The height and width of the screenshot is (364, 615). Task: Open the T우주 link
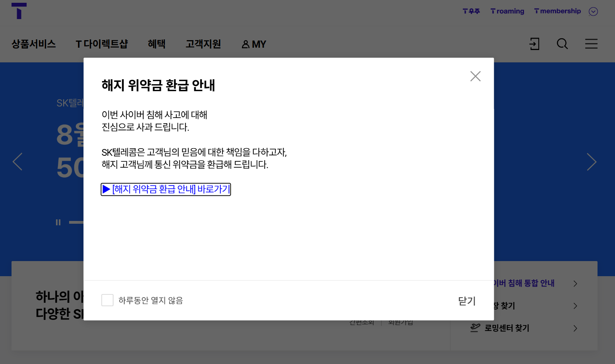[x=471, y=11]
